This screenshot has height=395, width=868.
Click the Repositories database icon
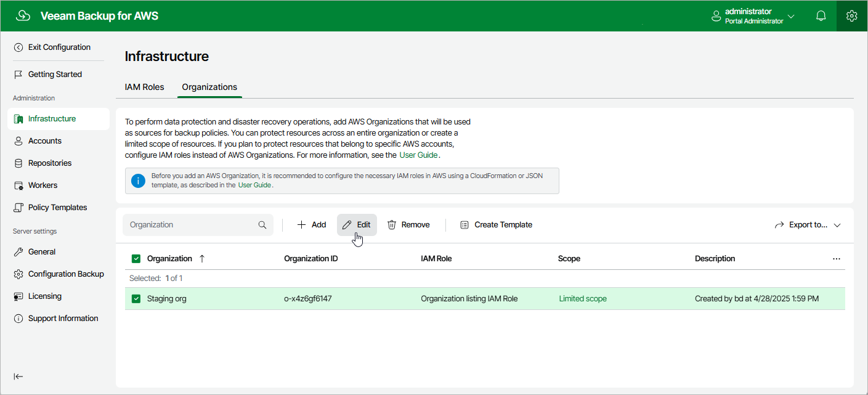click(x=18, y=163)
